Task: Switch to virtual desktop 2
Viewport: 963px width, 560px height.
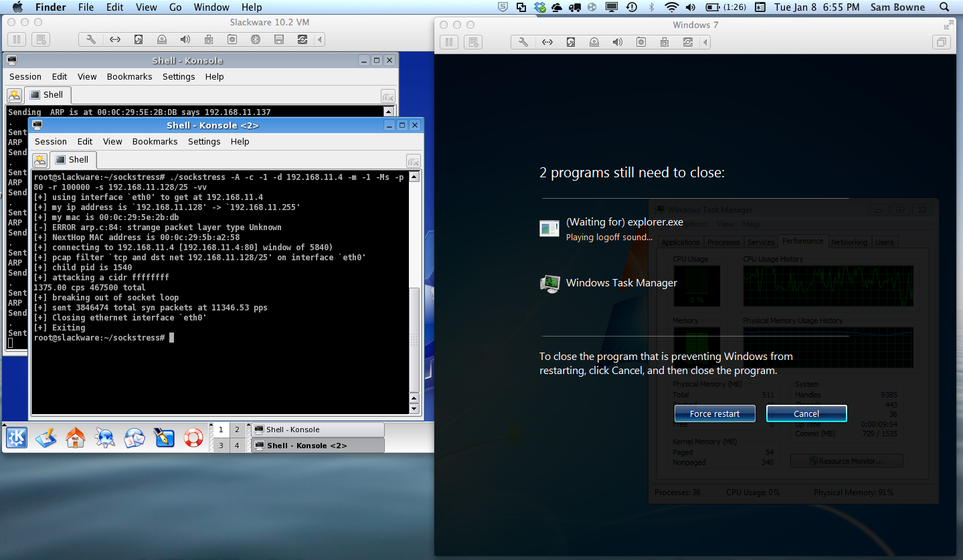Action: pyautogui.click(x=237, y=430)
